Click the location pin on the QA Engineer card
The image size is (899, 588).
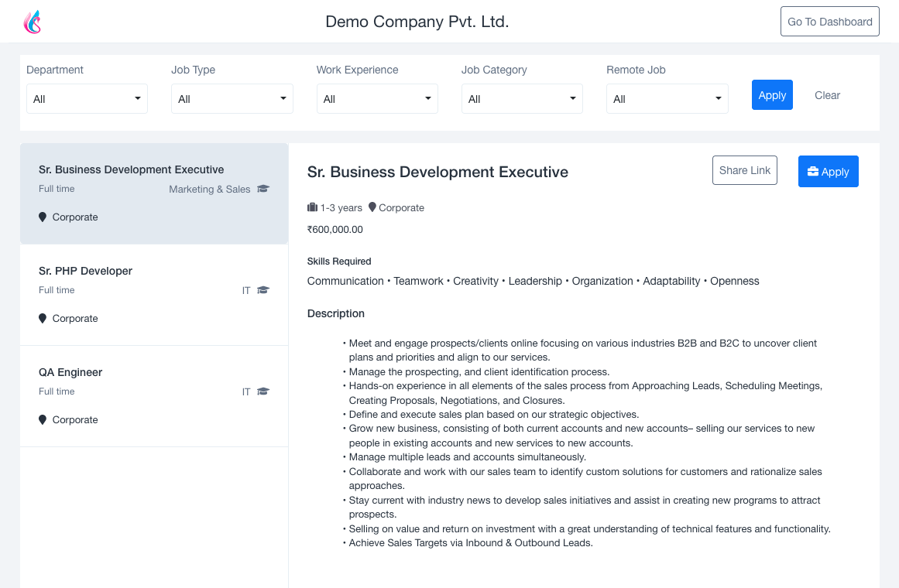coord(43,419)
